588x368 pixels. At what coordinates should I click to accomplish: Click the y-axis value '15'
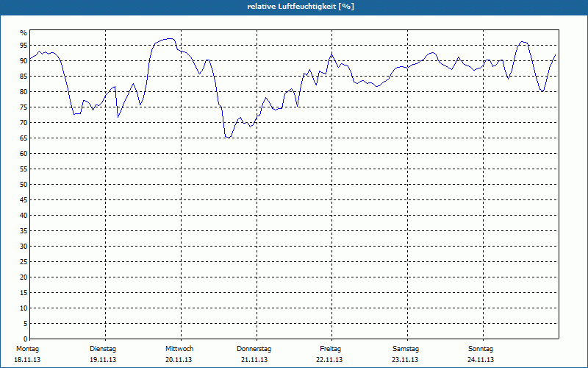[x=24, y=293]
